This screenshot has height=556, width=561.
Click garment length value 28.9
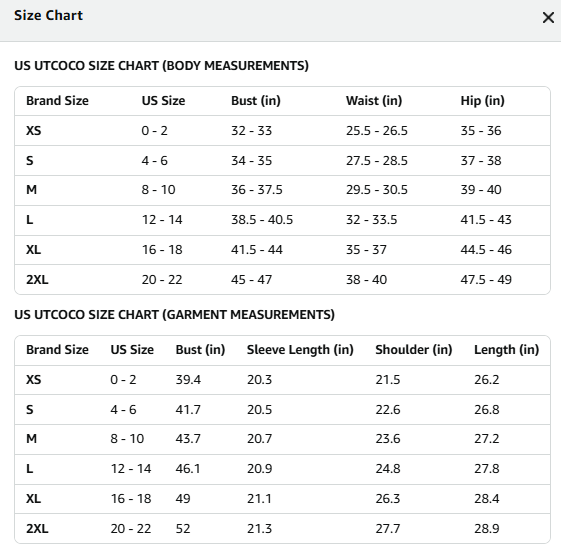pos(487,528)
